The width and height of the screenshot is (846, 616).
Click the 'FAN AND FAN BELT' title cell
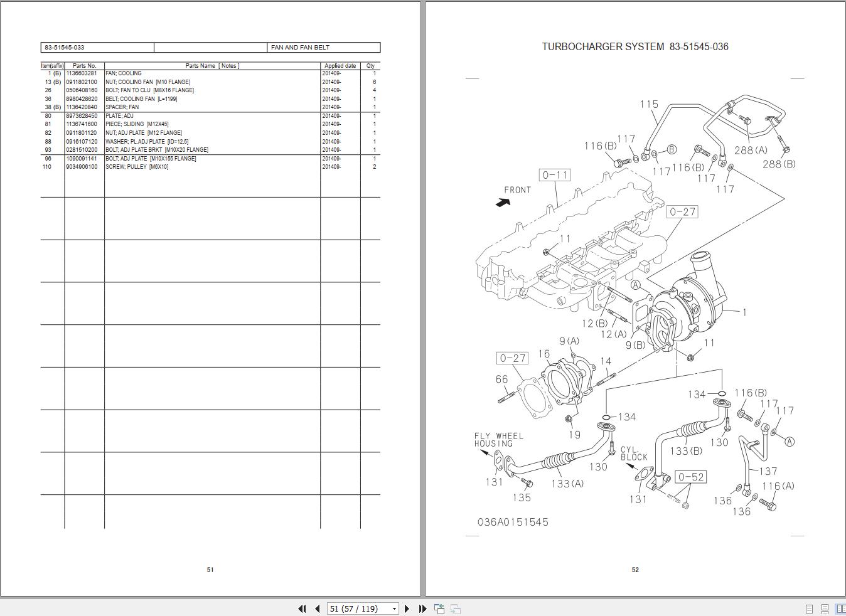(324, 47)
